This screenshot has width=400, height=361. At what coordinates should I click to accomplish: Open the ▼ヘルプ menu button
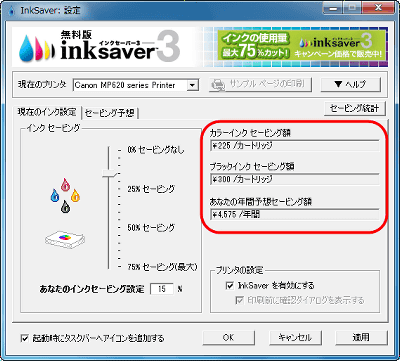tap(350, 84)
